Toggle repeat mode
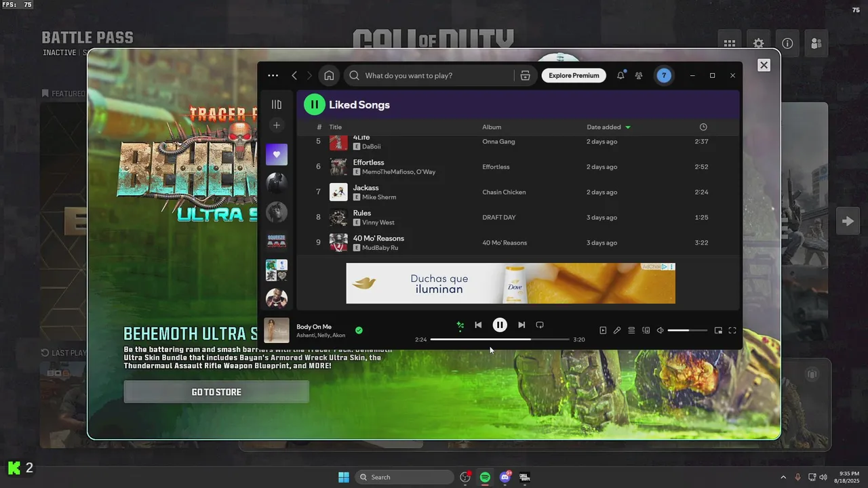The width and height of the screenshot is (868, 488). point(540,325)
